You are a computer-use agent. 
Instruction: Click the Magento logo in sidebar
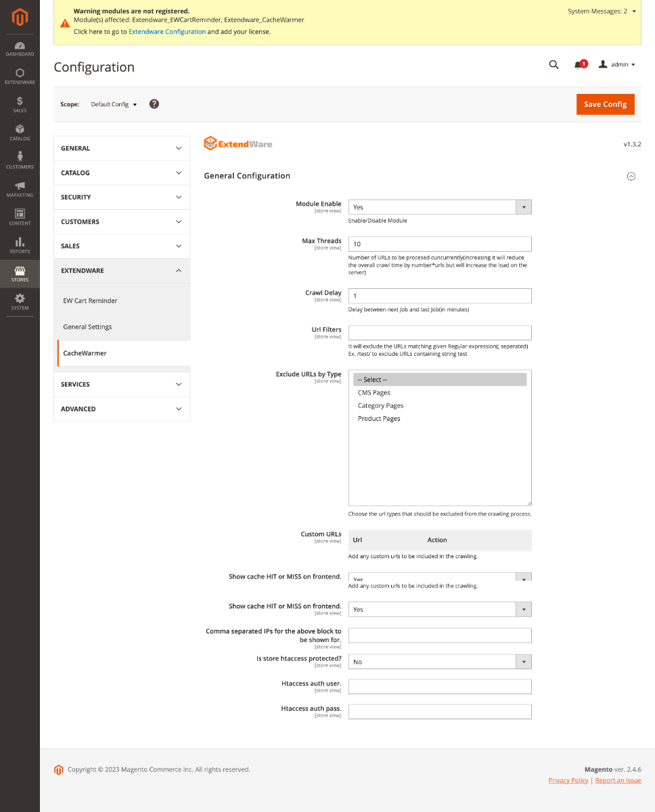[20, 18]
